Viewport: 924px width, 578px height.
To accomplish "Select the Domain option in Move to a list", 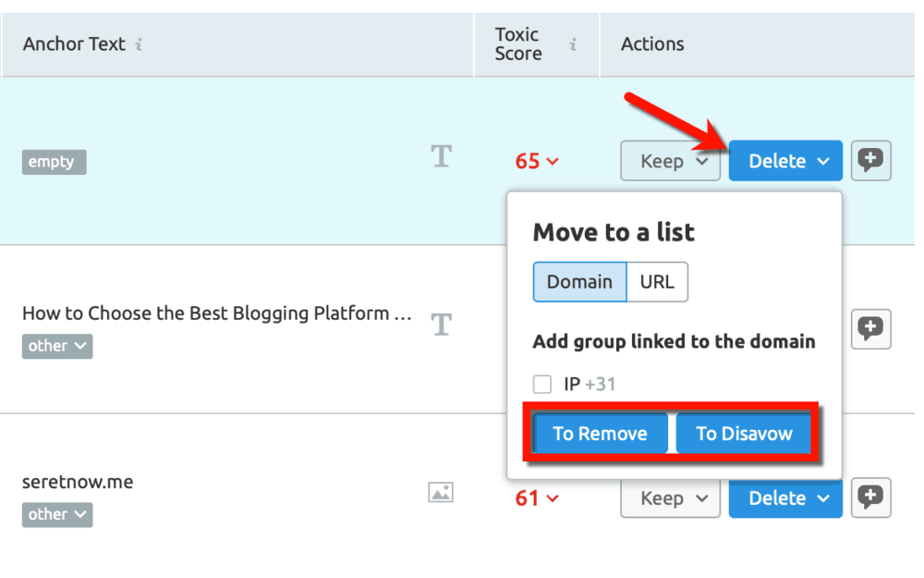I will [x=579, y=281].
